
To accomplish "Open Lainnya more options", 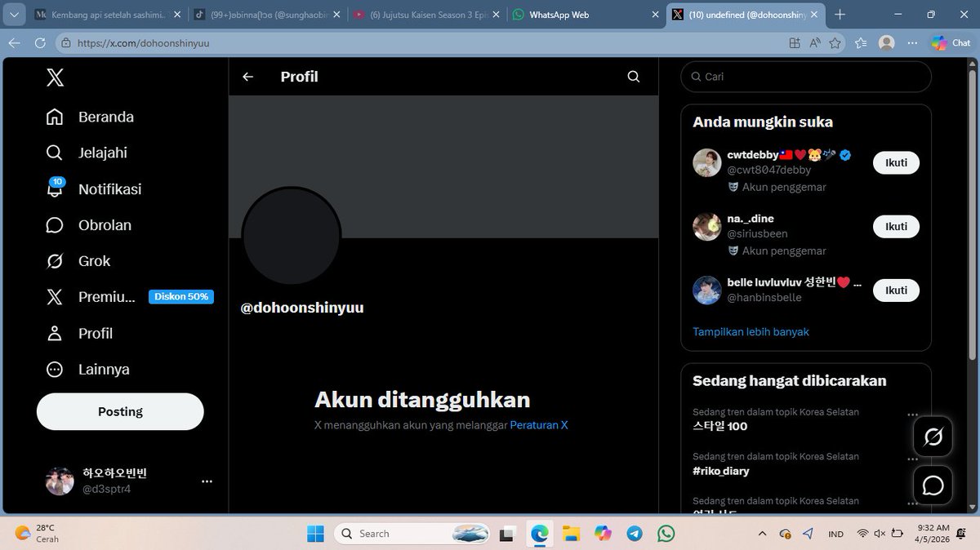I will click(x=87, y=369).
